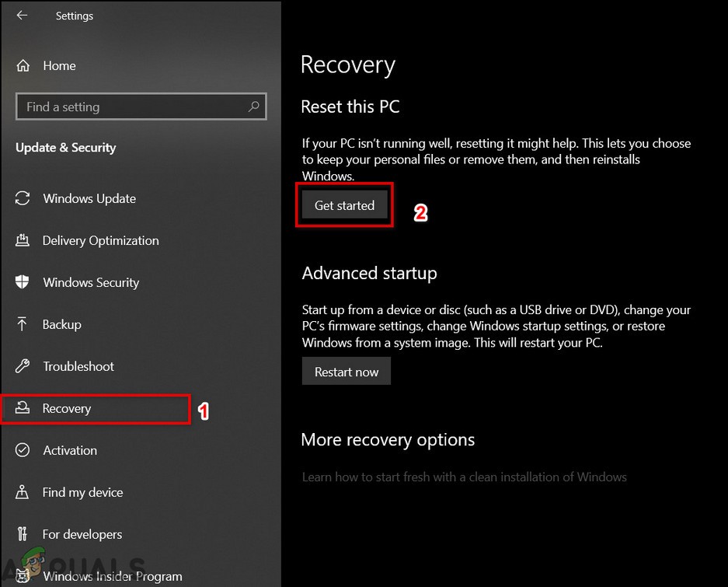Click the Find my device icon

23,492
